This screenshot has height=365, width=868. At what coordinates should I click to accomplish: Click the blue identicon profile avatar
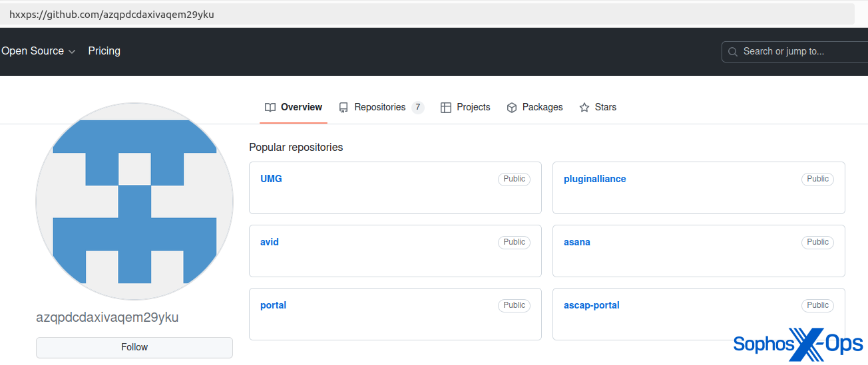tap(134, 201)
